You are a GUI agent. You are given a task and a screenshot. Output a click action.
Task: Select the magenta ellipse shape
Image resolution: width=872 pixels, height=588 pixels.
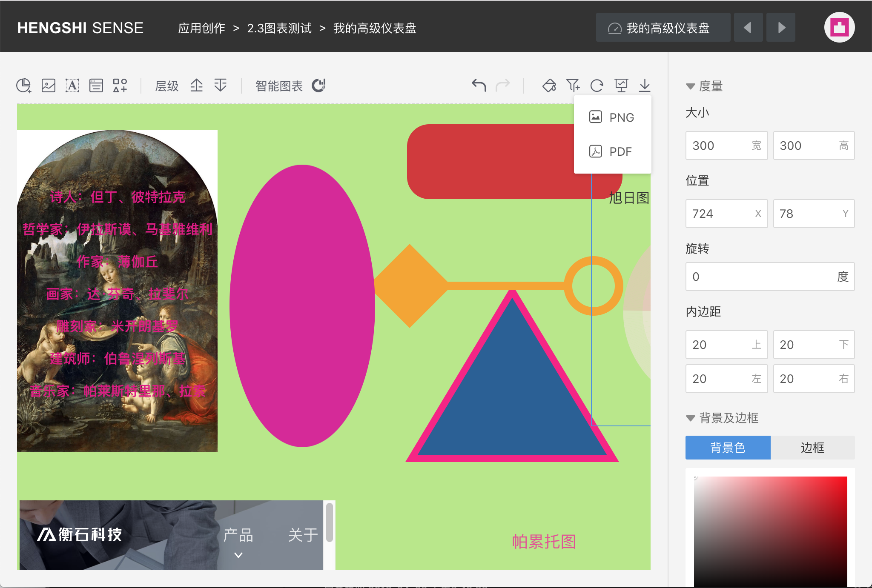[302, 305]
